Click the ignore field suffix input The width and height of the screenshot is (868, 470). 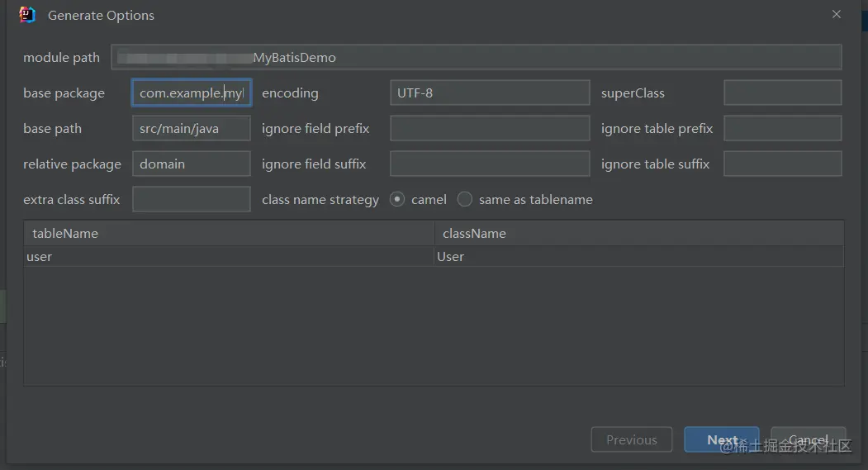point(490,164)
